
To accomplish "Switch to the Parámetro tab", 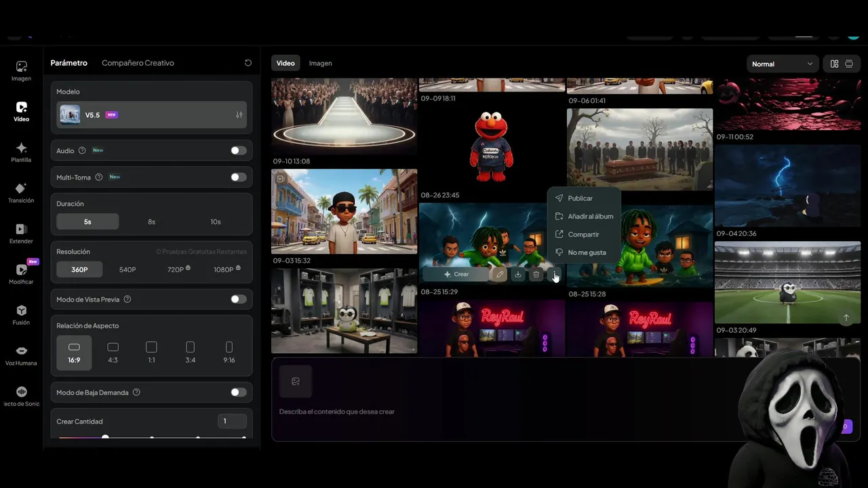I will point(69,63).
